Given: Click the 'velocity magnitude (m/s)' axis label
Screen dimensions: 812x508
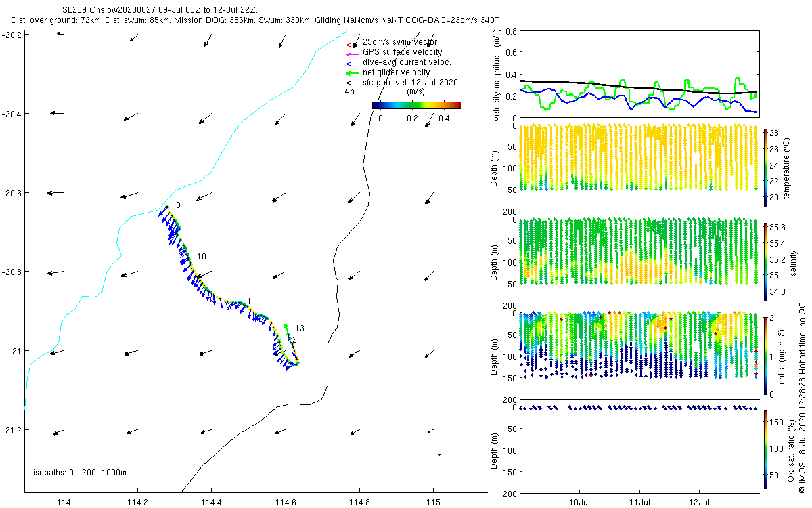Looking at the screenshot, I should click(497, 74).
